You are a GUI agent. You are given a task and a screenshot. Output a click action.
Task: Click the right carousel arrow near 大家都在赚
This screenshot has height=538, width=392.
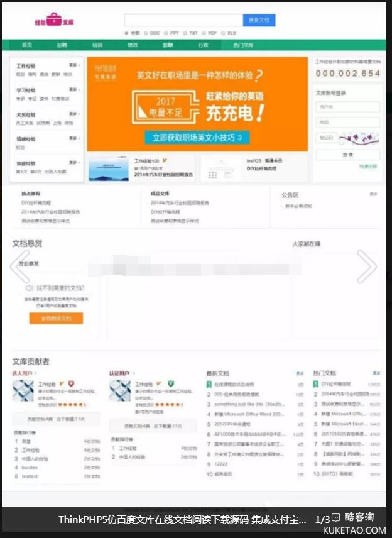pos(367,266)
